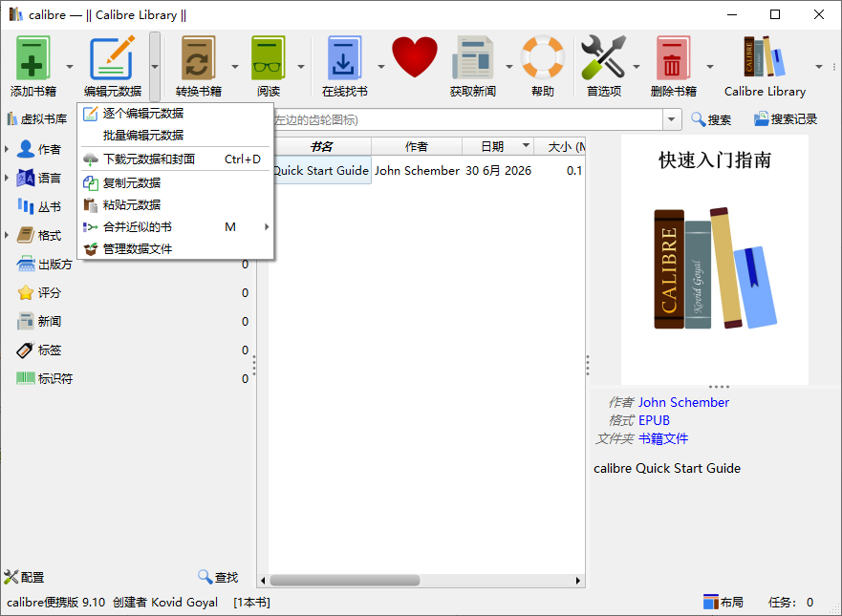Image resolution: width=842 pixels, height=616 pixels.
Task: Open Merge book records (合并近似的书) submenu
Action: tap(176, 227)
